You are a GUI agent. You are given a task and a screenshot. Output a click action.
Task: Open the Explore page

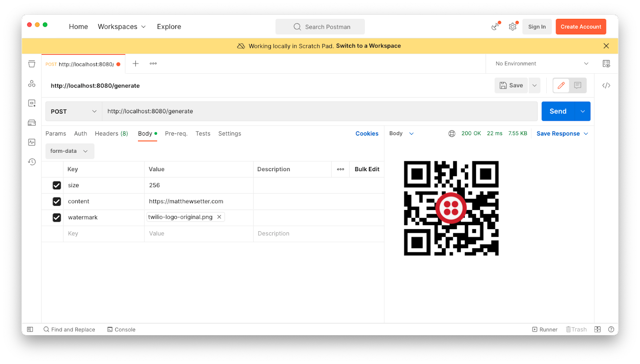(169, 27)
